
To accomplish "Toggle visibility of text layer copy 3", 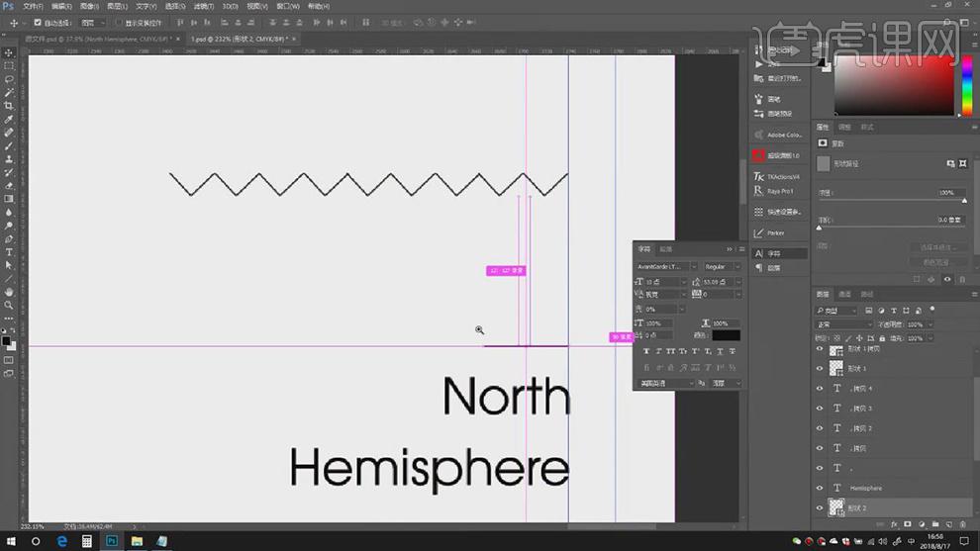I will point(820,409).
